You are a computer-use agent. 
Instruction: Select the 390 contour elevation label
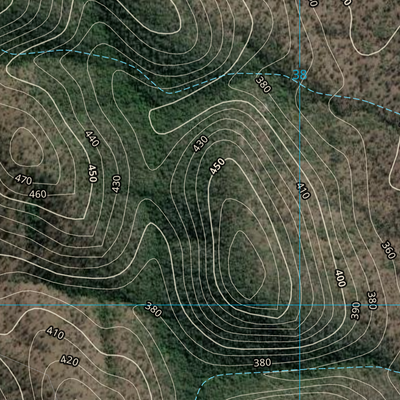coord(356,311)
